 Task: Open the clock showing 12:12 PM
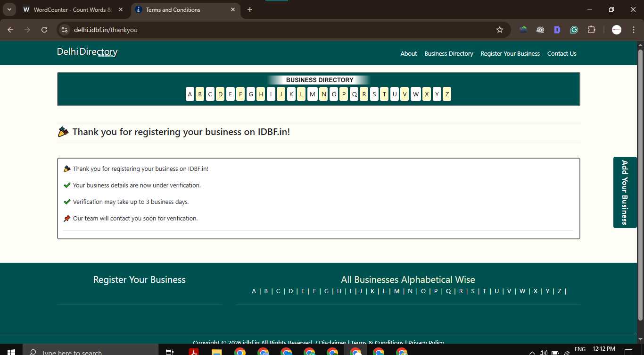604,349
